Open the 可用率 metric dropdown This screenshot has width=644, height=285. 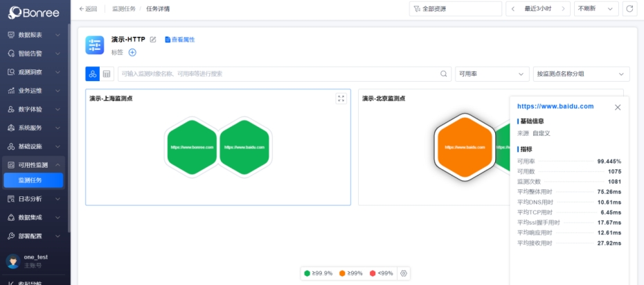click(x=492, y=74)
